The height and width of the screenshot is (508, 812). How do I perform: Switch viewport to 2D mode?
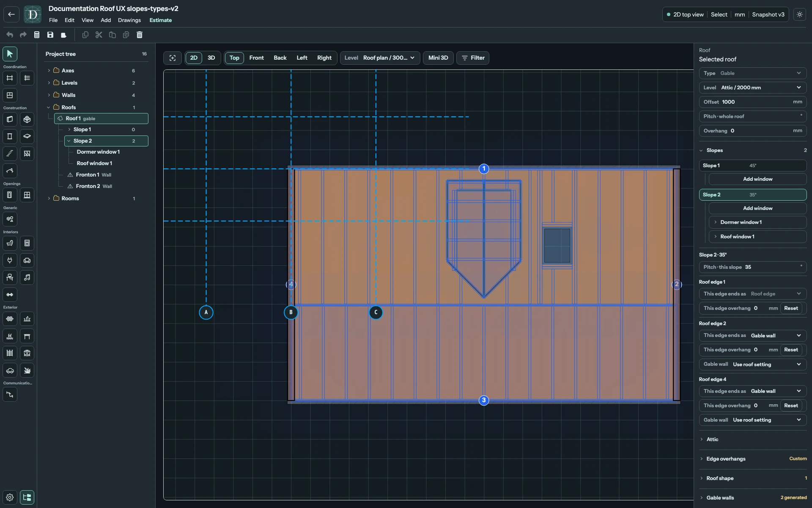tap(194, 58)
